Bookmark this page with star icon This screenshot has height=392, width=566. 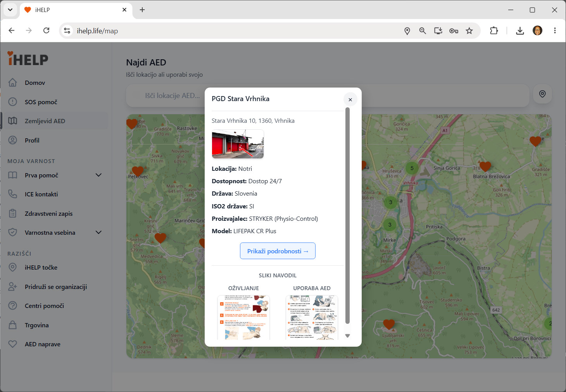click(469, 31)
